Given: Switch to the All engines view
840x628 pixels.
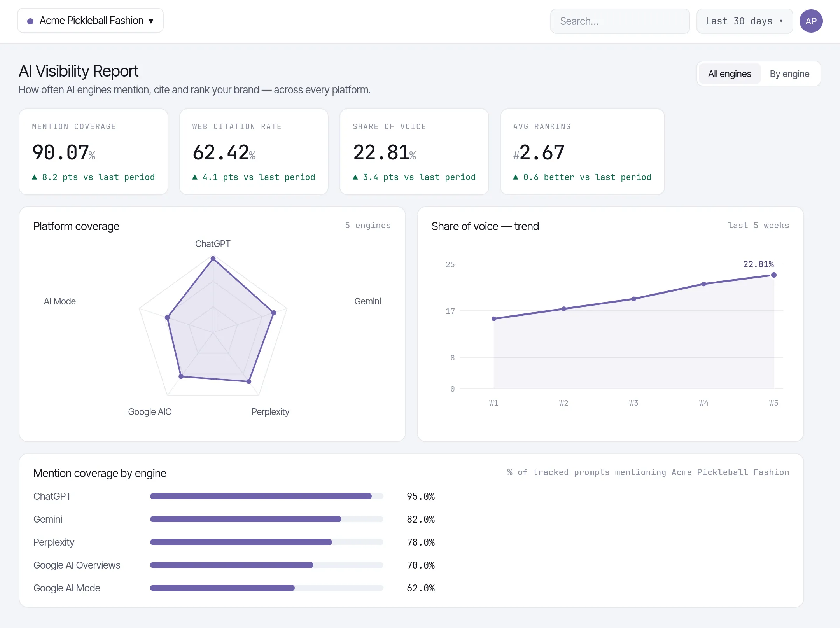Looking at the screenshot, I should pyautogui.click(x=729, y=73).
